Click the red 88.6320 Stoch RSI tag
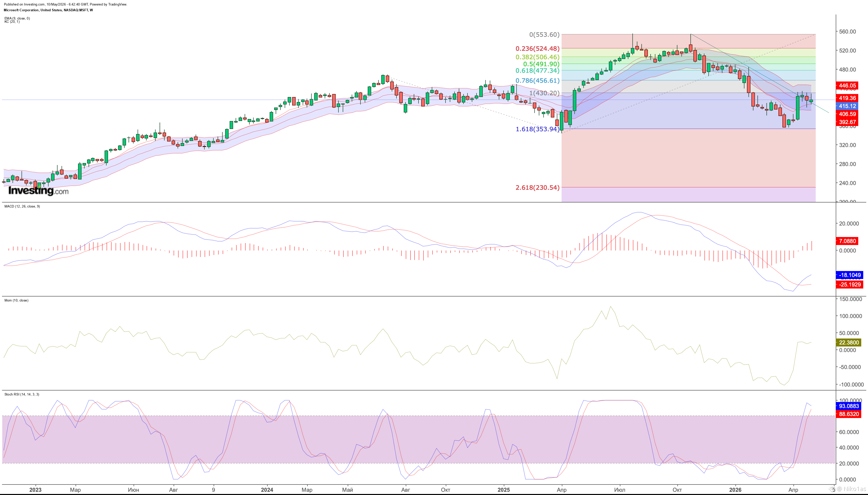The width and height of the screenshot is (868, 495). click(848, 414)
